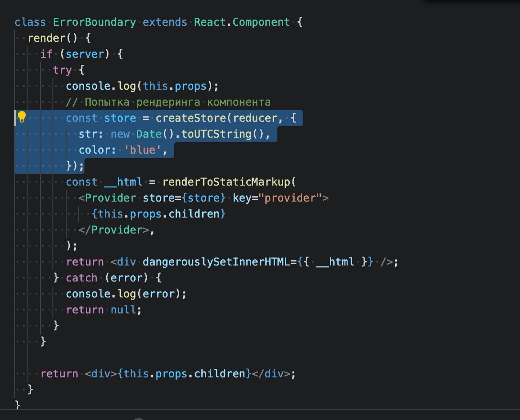
Task: Click children in the final return line
Action: pos(220,374)
